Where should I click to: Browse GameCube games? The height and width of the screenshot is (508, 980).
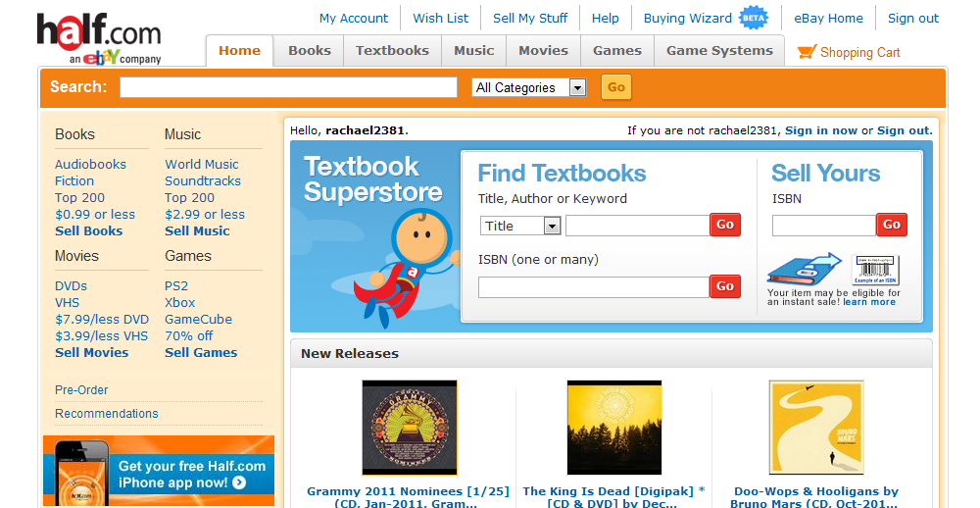tap(199, 319)
